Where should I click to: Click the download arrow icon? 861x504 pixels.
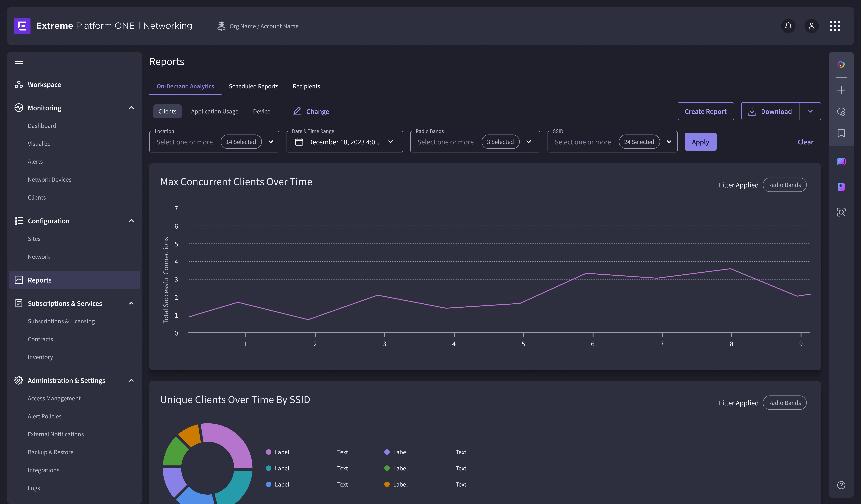(x=752, y=111)
